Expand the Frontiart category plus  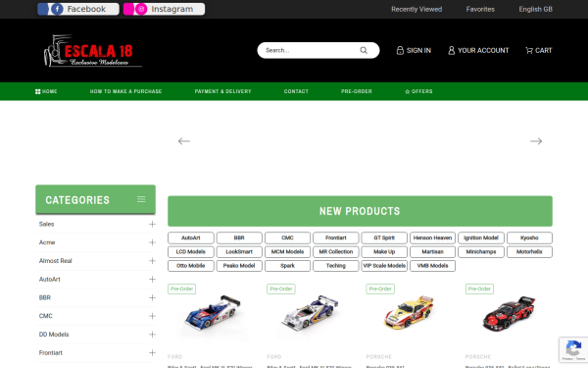click(152, 353)
